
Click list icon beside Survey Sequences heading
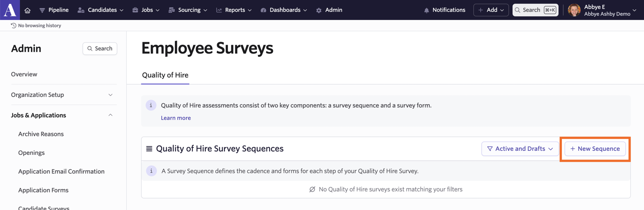(x=149, y=149)
